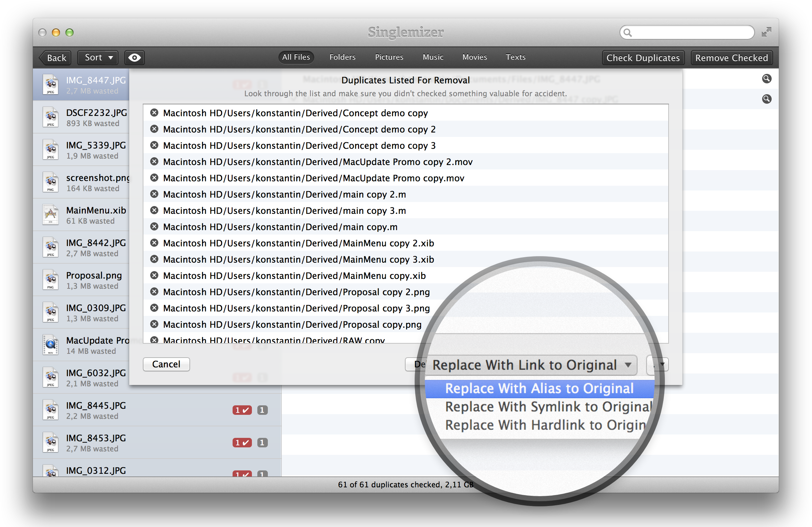812x527 pixels.
Task: Remove MainMenu copy.xib from list
Action: click(x=154, y=275)
